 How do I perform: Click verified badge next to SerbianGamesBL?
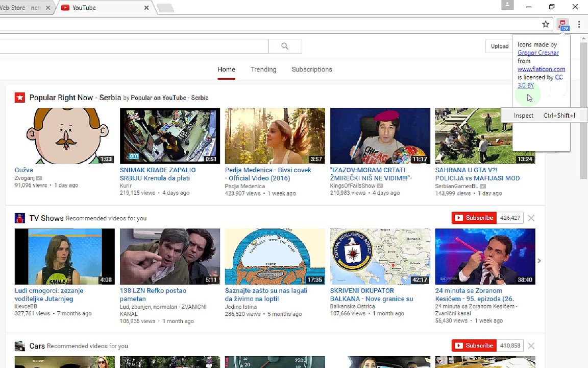coord(483,186)
